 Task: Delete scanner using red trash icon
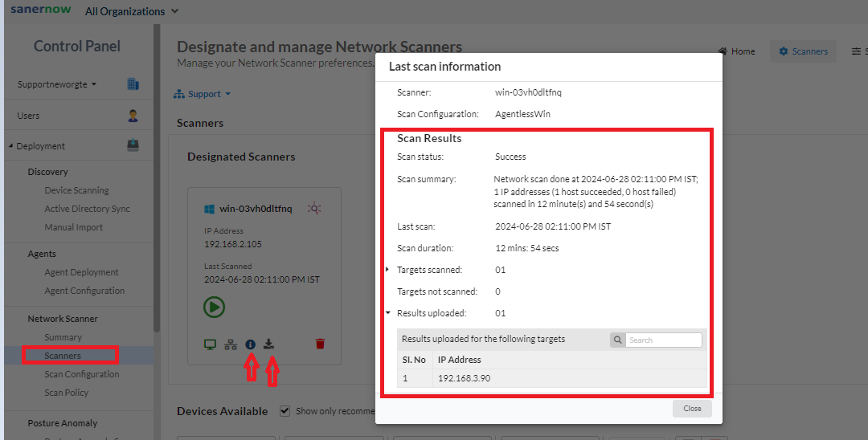click(x=320, y=344)
